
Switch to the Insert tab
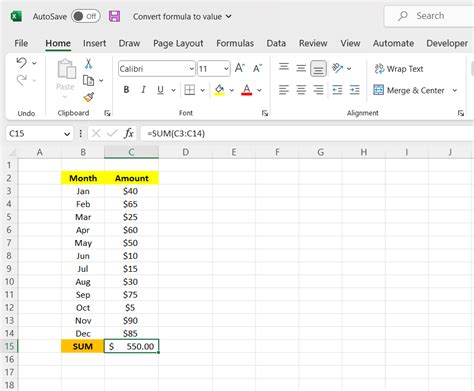point(94,43)
